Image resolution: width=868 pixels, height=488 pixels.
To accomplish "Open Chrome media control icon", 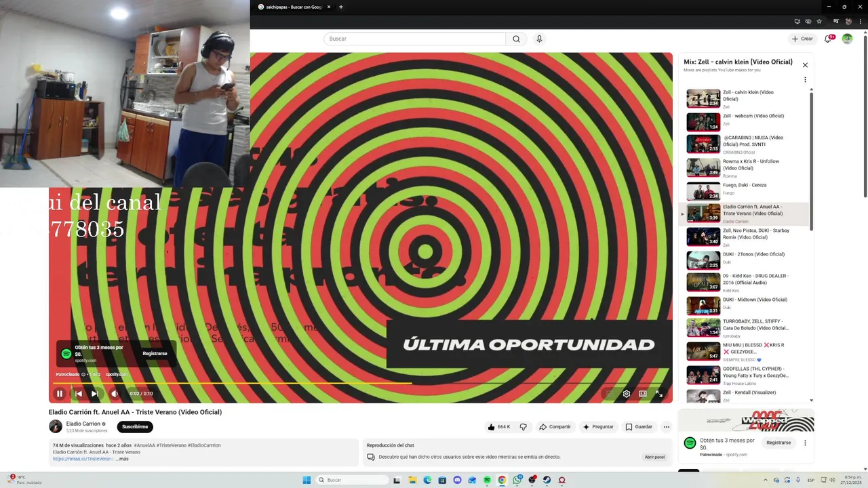I will [836, 22].
